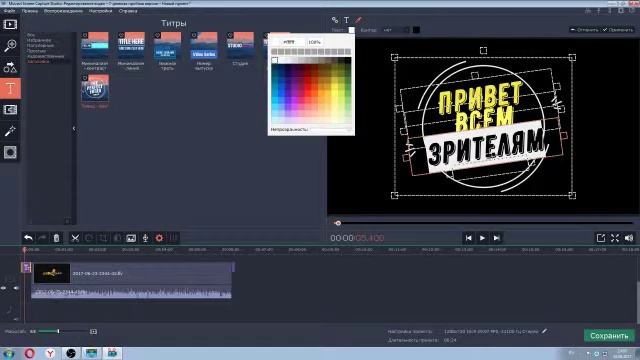Open the Filters tab with magnifier icon
This screenshot has width=640, height=360.
10,46
